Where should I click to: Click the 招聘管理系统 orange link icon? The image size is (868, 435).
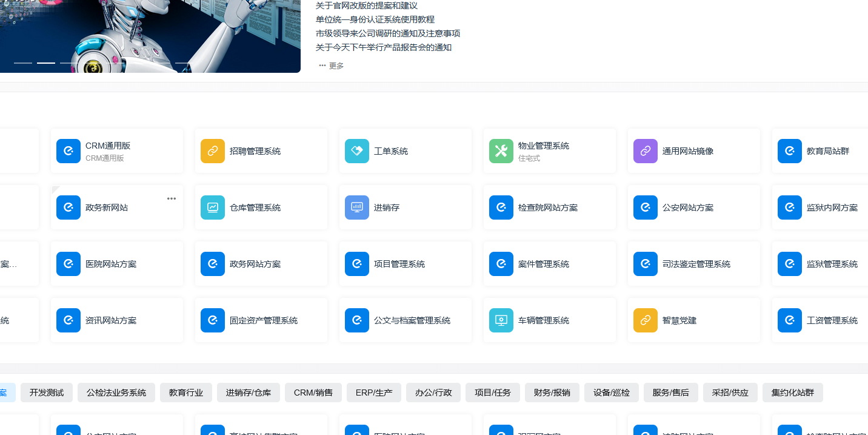point(213,151)
